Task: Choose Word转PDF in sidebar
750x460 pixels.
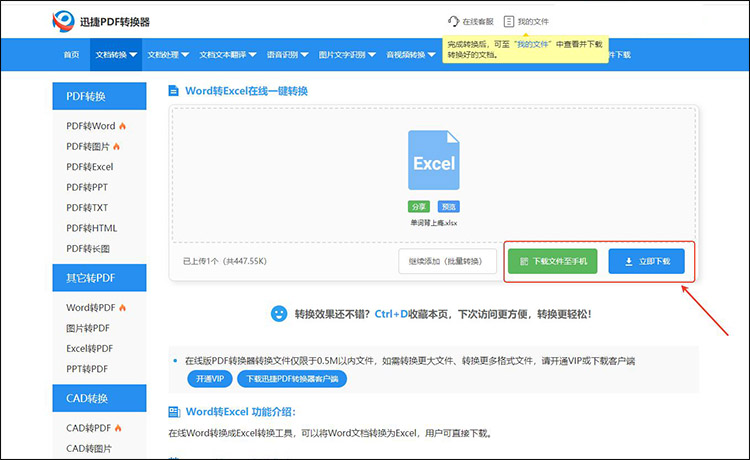Action: click(91, 307)
